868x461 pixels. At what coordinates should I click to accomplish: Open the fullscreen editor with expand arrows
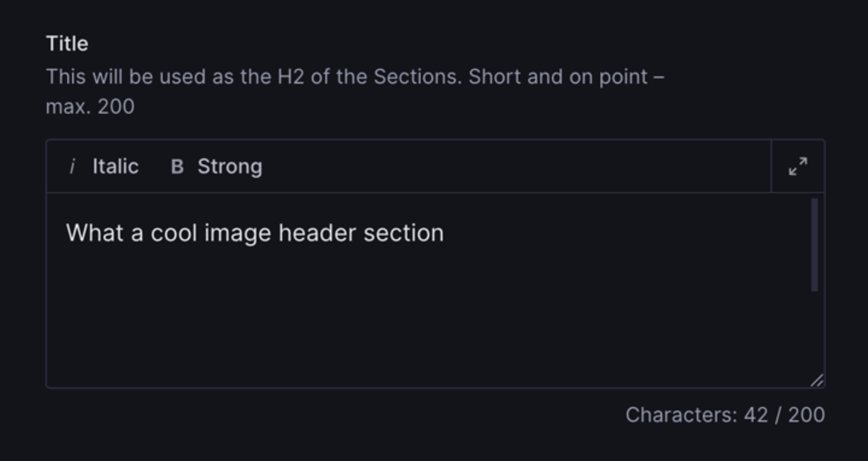click(798, 166)
